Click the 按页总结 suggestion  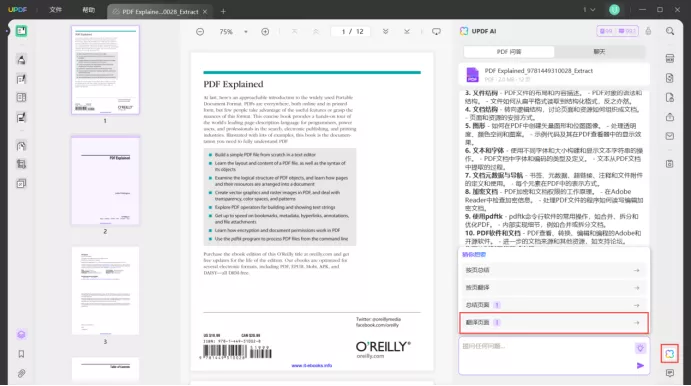(553, 270)
